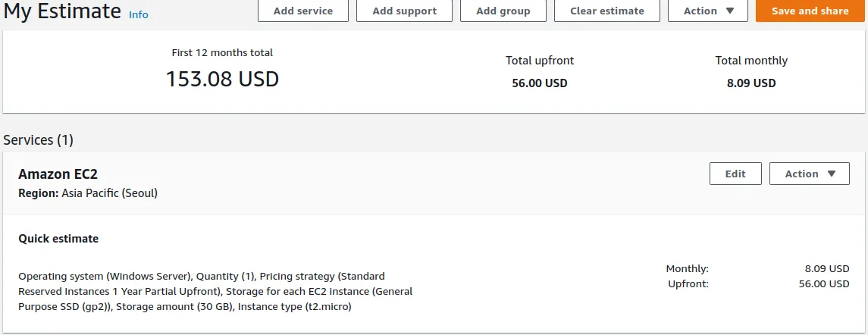Click the service Monthly 8.09 USD amount

coord(826,268)
